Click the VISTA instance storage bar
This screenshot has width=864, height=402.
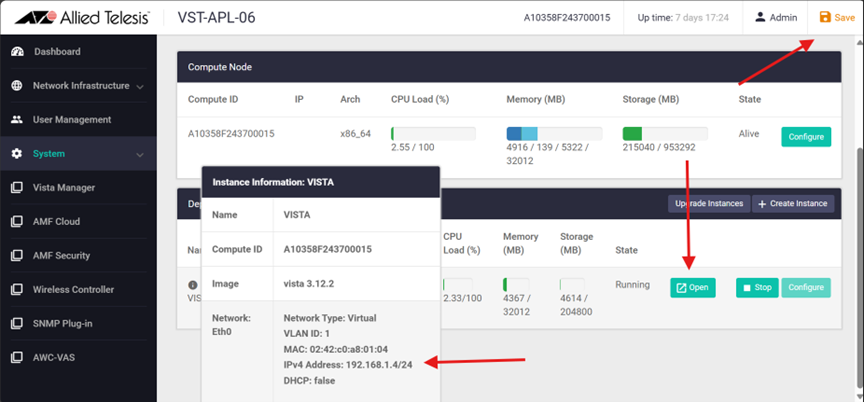click(573, 285)
